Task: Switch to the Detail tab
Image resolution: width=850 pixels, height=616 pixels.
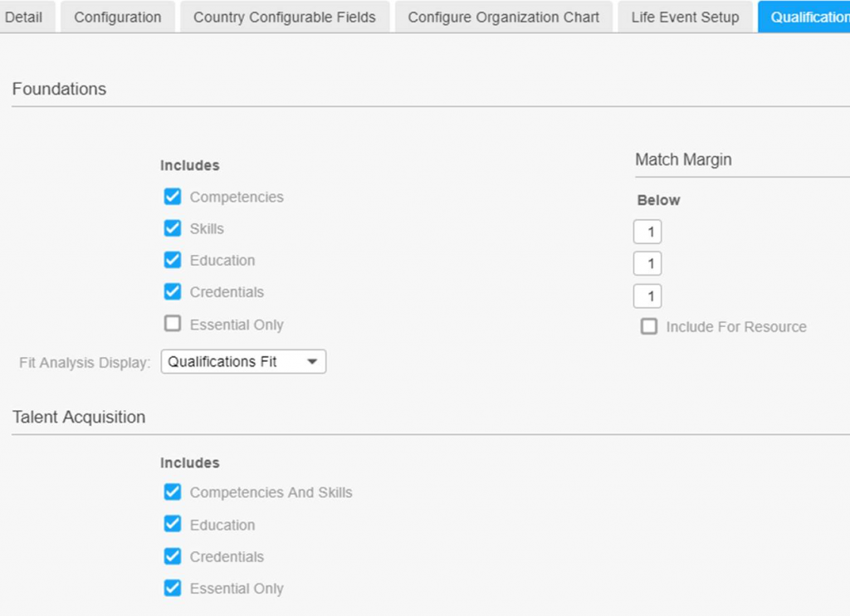Action: 26,17
